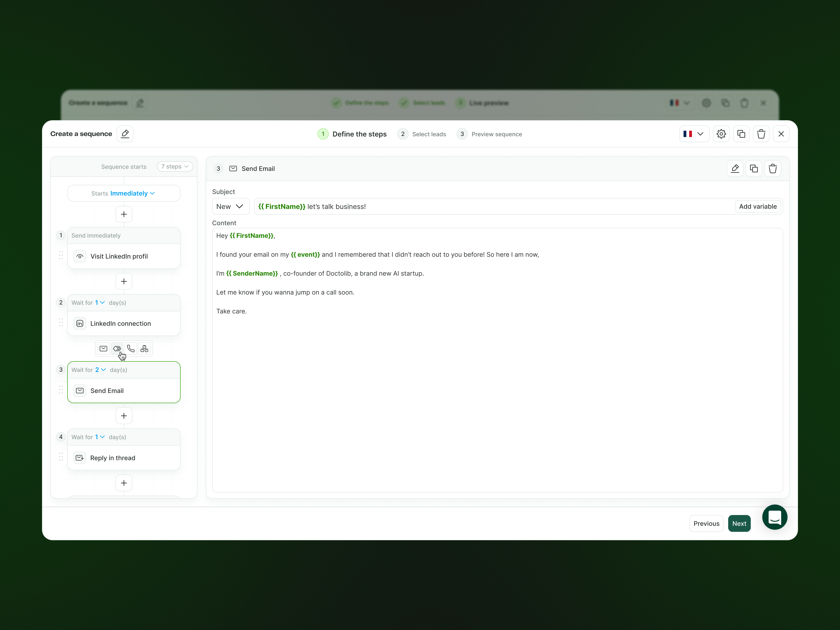Open the French flag language dropdown
Screen dimensions: 840x630
(x=694, y=134)
